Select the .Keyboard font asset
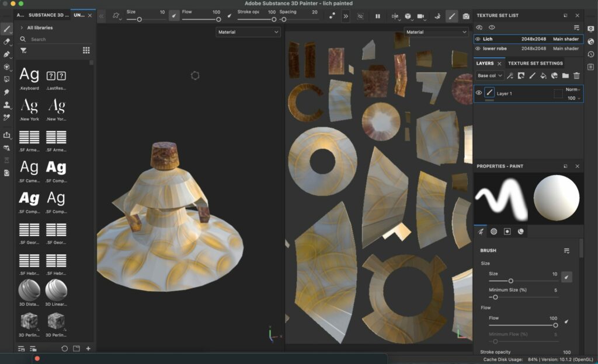The image size is (598, 364). click(29, 77)
